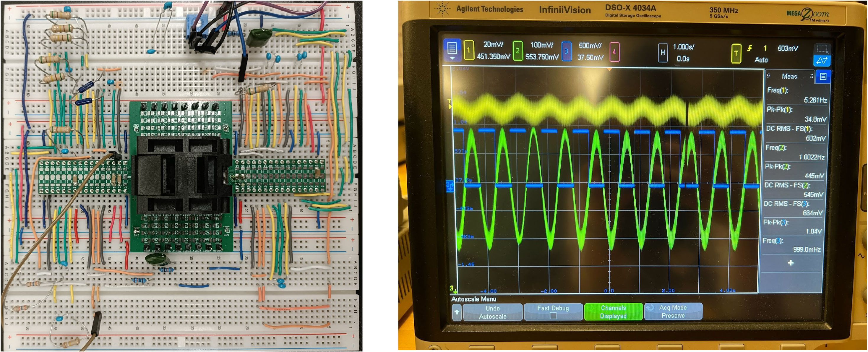Tap the left grip dots on Meas header

(x=769, y=76)
